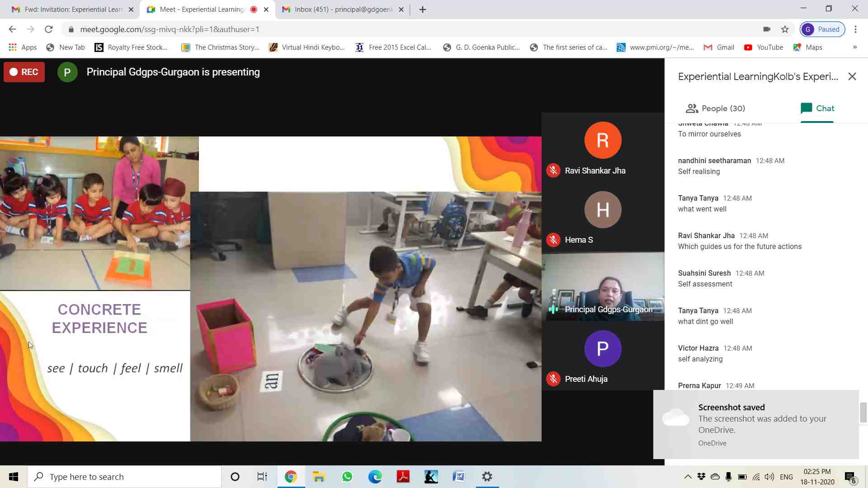Select the Chat tab in side panel

[x=817, y=108]
